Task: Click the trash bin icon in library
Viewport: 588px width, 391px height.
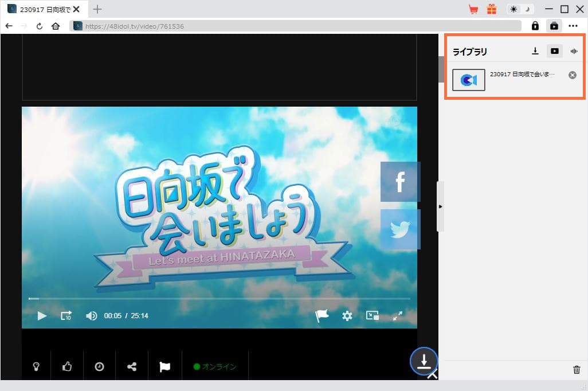Action: (577, 370)
